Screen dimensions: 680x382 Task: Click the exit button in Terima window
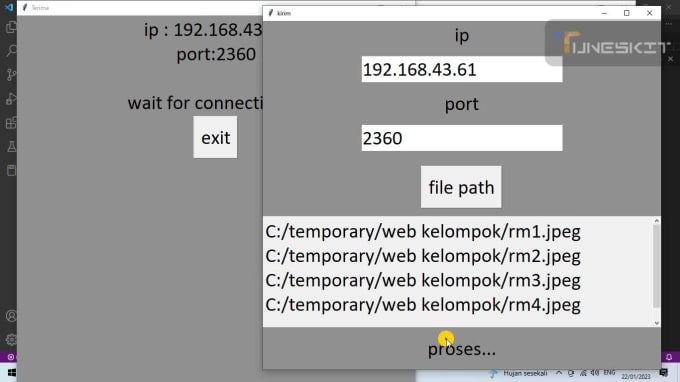pyautogui.click(x=215, y=137)
